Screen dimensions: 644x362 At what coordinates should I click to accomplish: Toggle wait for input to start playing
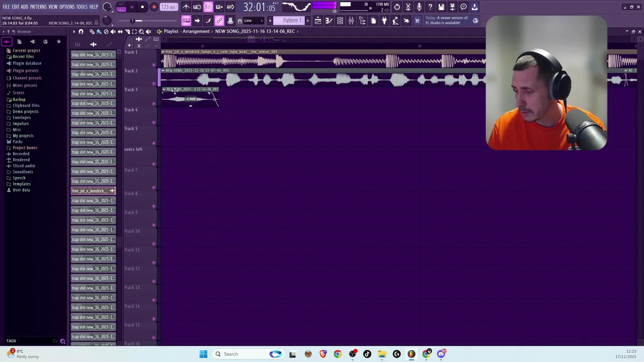point(197,7)
